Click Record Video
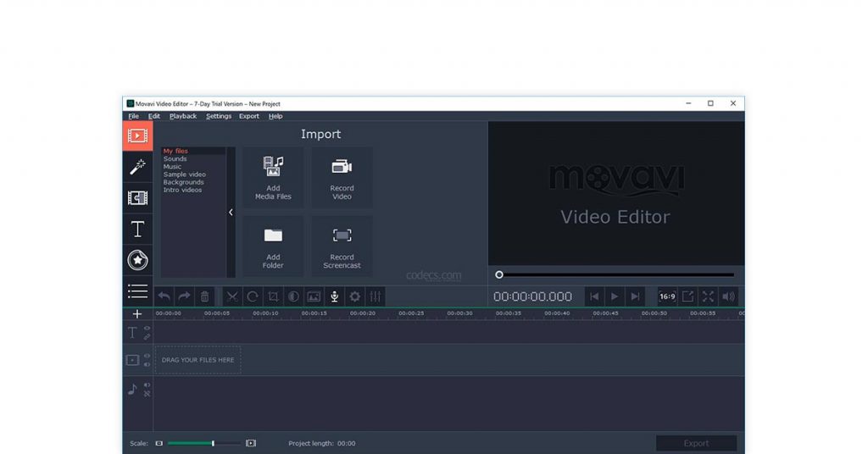The image size is (868, 454). (x=342, y=178)
